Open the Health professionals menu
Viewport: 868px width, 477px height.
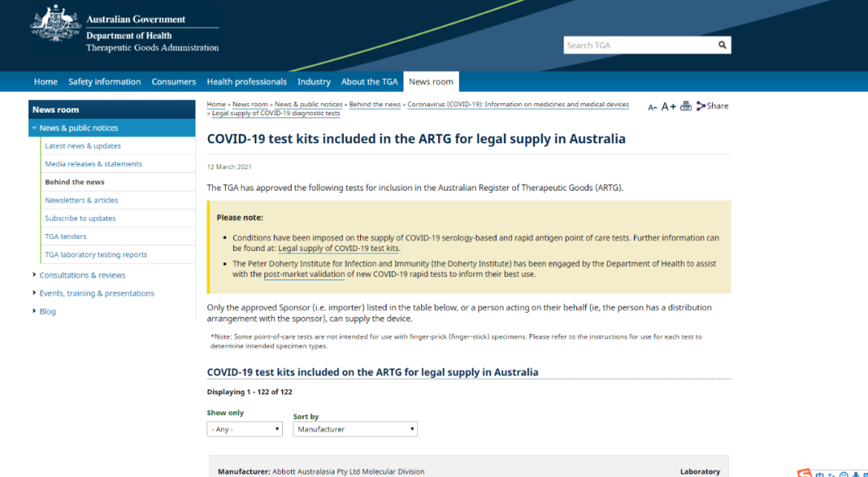pyautogui.click(x=246, y=82)
